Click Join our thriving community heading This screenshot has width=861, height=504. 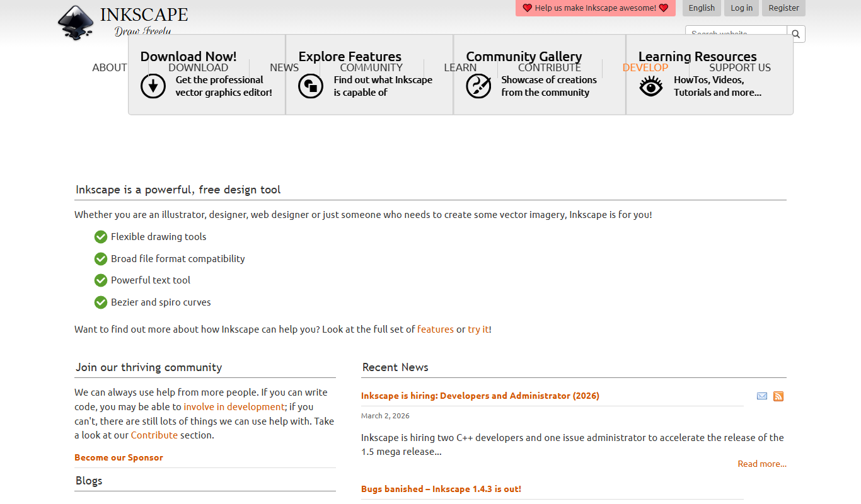[x=149, y=367]
